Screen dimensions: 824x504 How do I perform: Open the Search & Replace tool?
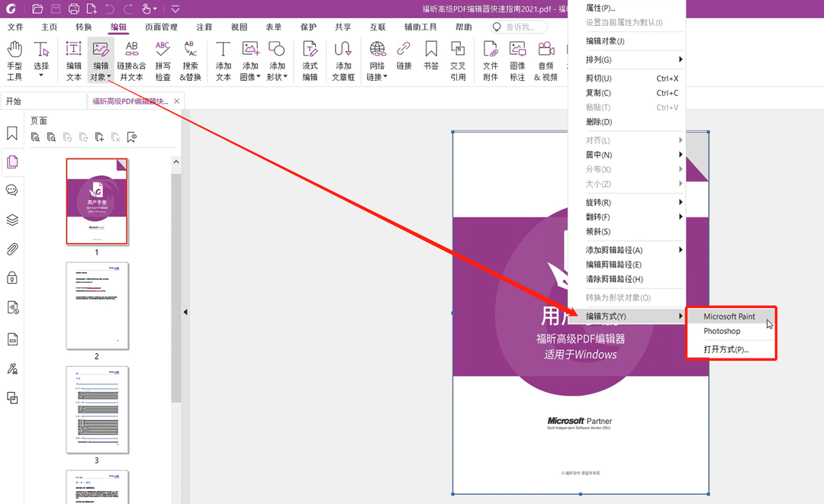[190, 61]
